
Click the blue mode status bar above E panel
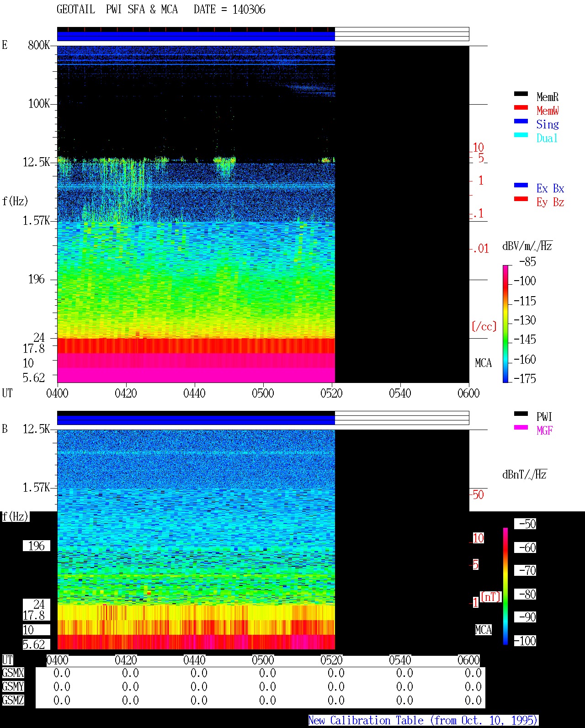pos(196,36)
